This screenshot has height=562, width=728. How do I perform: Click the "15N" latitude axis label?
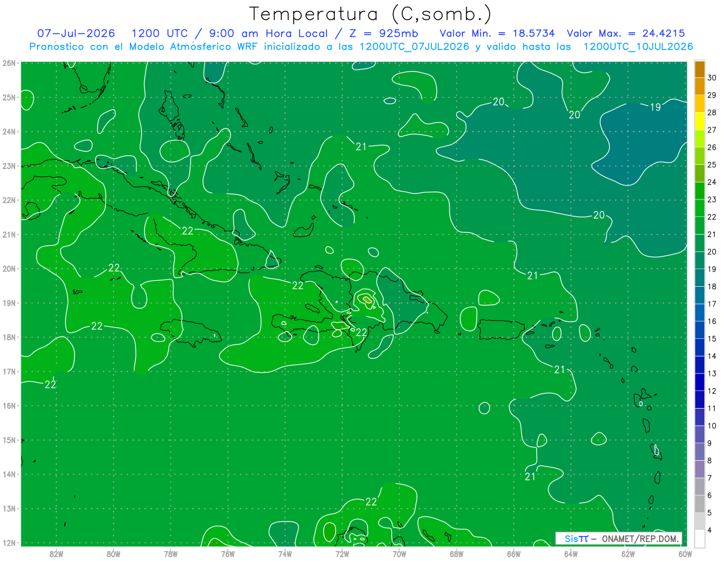click(x=8, y=440)
